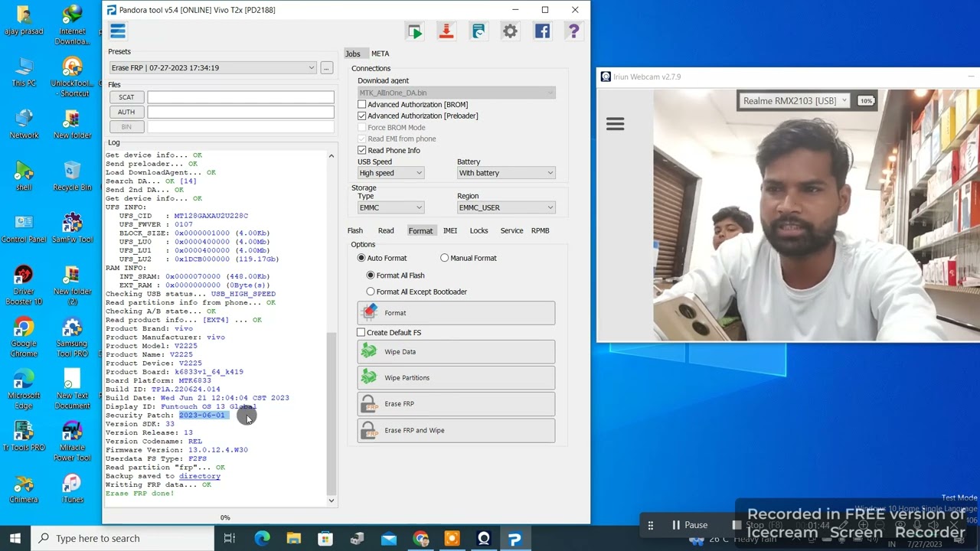The width and height of the screenshot is (980, 551).
Task: Open the Service tab
Action: pyautogui.click(x=511, y=230)
